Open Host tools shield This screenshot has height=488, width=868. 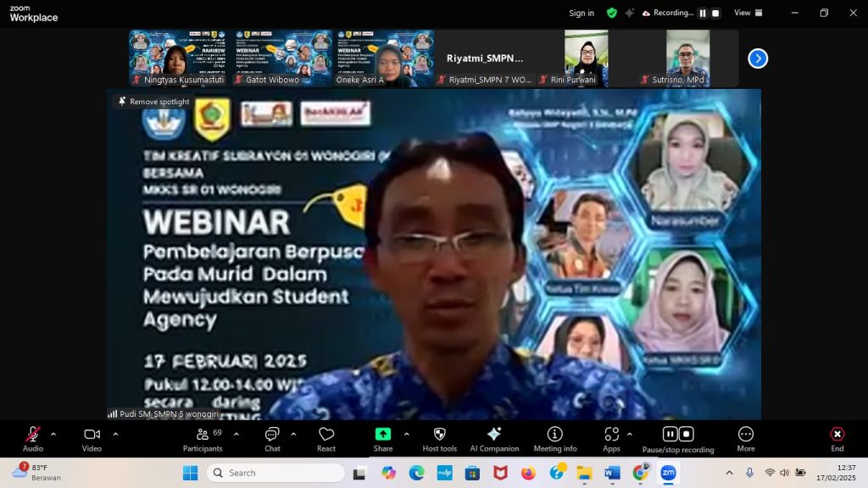pos(439,438)
